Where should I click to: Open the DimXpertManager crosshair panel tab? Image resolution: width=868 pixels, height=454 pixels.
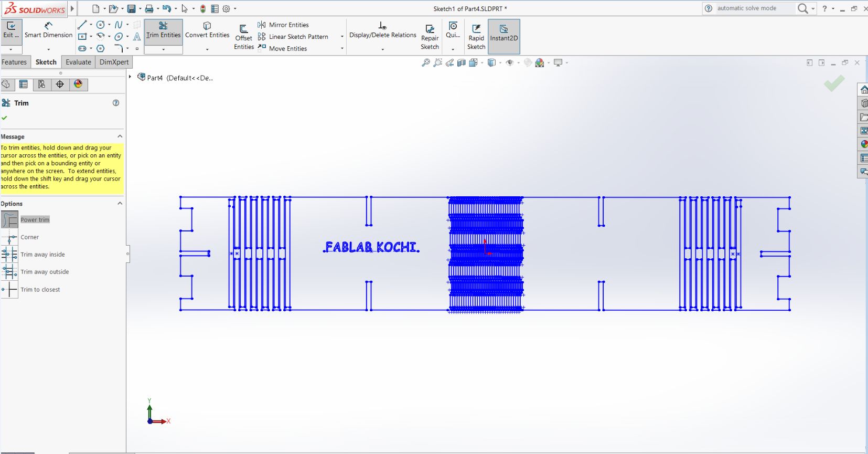(x=60, y=85)
